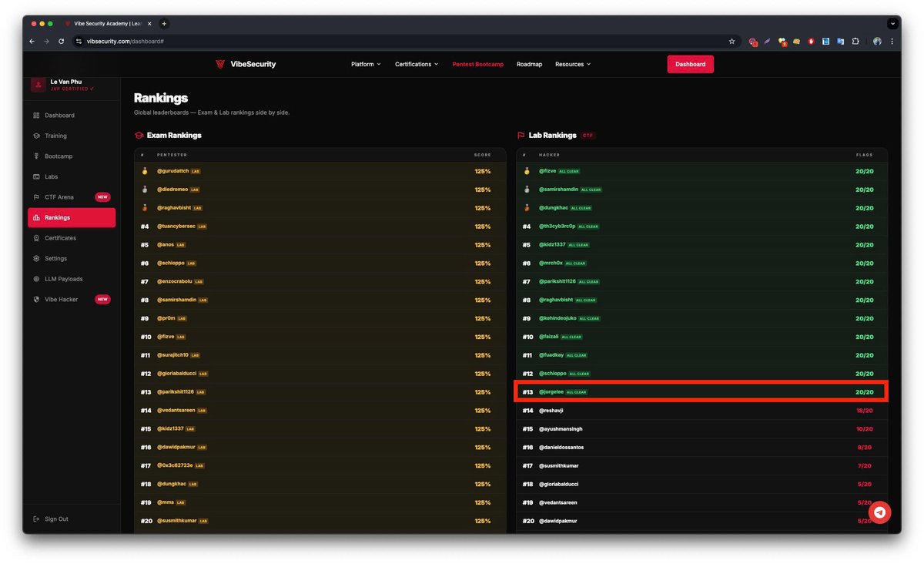Click the JVP CERTIFIED label
Screen dimensions: 924x564
click(x=72, y=89)
